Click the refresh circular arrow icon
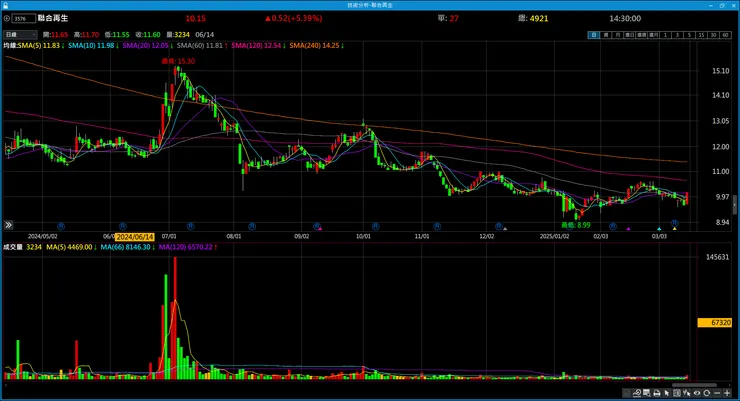This screenshot has height=401, width=740. click(x=707, y=393)
